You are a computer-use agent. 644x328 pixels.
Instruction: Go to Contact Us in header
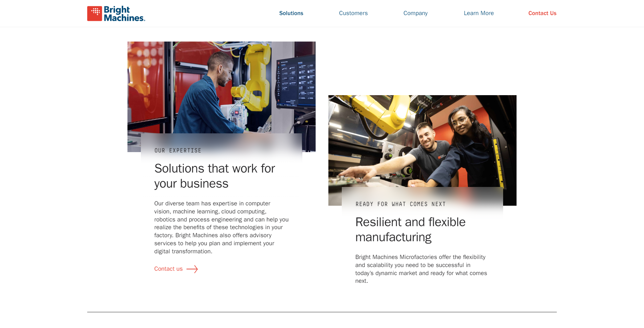(542, 13)
